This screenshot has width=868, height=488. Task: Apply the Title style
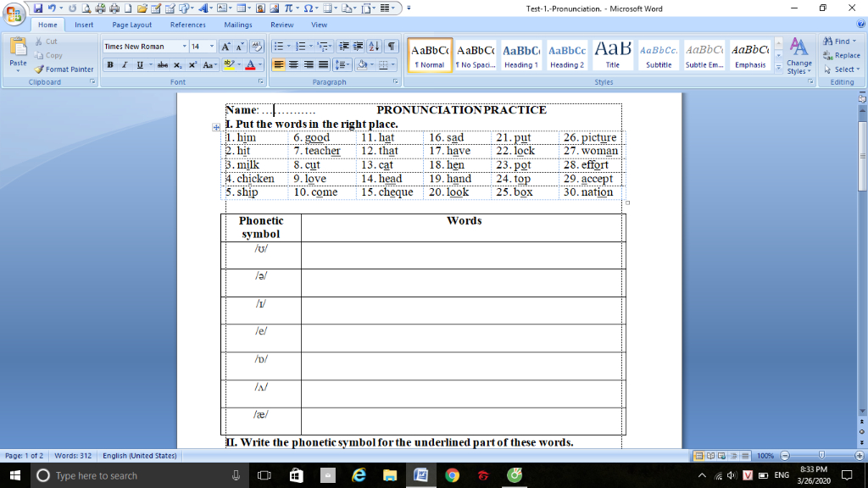(x=612, y=55)
